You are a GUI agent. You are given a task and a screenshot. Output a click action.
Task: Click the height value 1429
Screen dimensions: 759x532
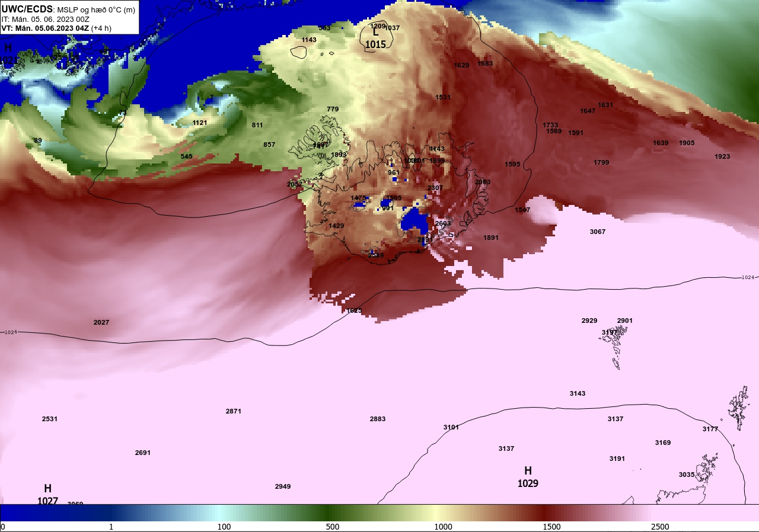coord(336,226)
